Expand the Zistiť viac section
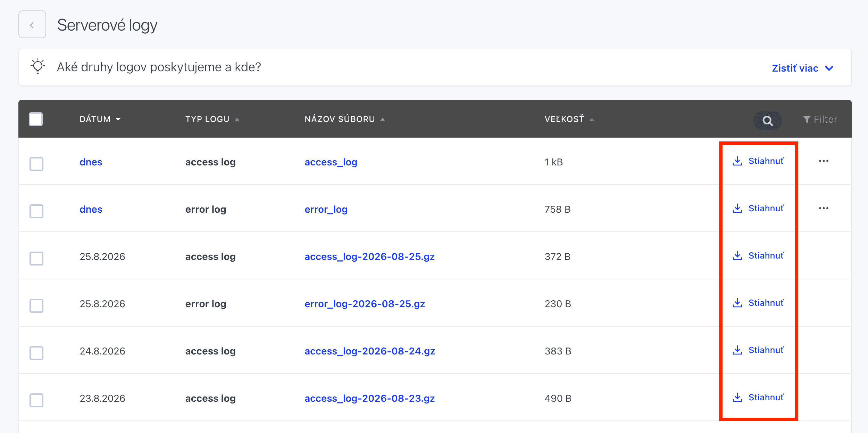This screenshot has width=868, height=433. point(802,68)
